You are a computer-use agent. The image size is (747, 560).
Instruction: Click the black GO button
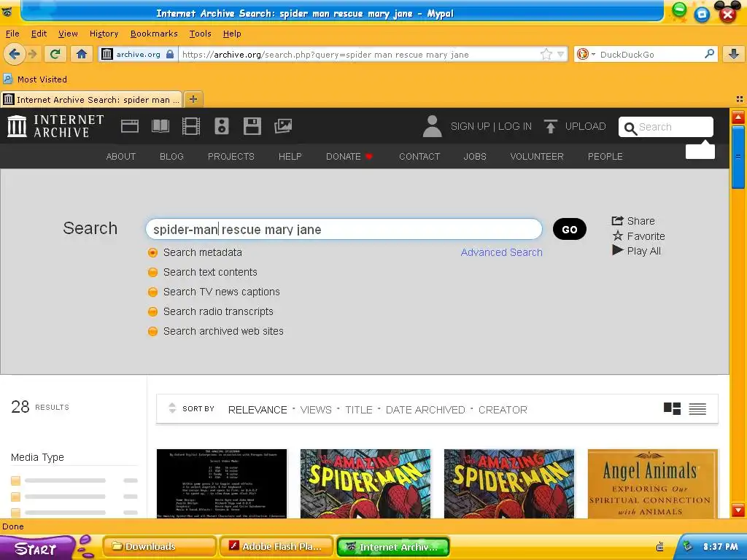coord(569,229)
